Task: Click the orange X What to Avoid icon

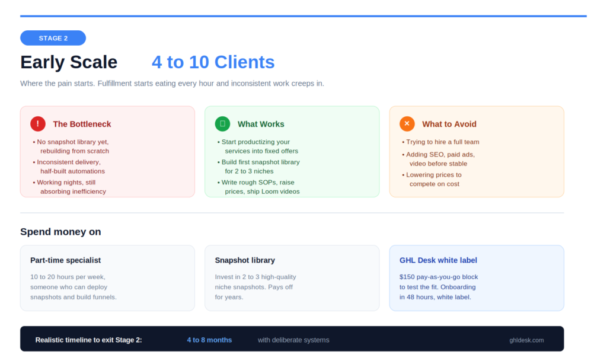Action: click(407, 124)
